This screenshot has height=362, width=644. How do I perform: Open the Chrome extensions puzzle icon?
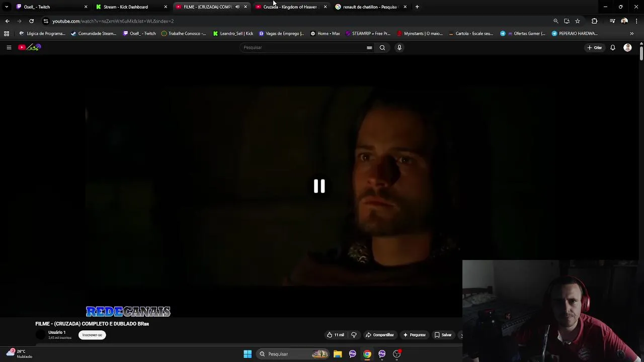tap(594, 21)
